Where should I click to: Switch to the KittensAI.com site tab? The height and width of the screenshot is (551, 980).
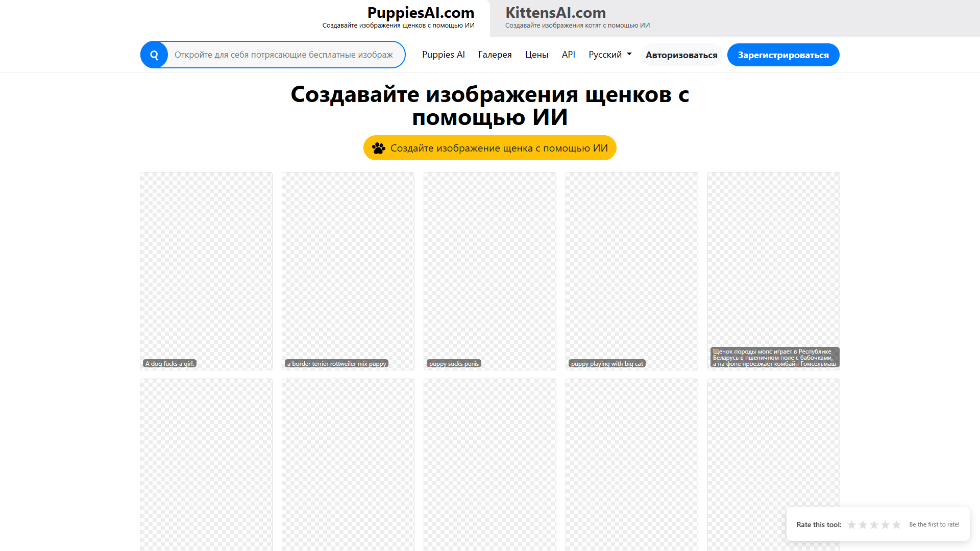577,18
